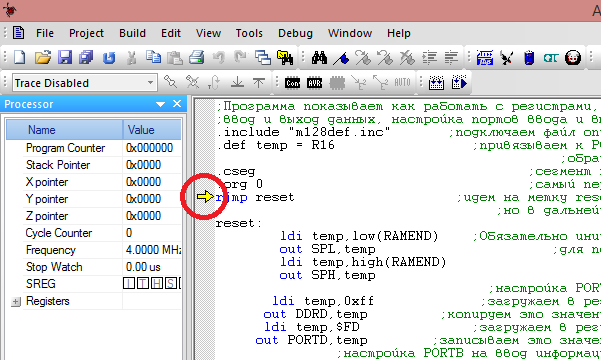The height and width of the screenshot is (360, 601).
Task: Open the View menu
Action: tap(208, 33)
